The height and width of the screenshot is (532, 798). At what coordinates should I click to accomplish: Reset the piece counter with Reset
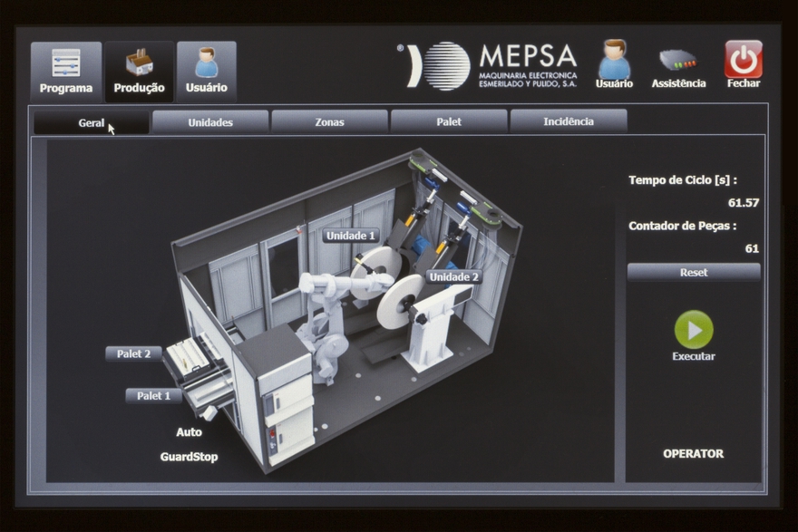(694, 272)
